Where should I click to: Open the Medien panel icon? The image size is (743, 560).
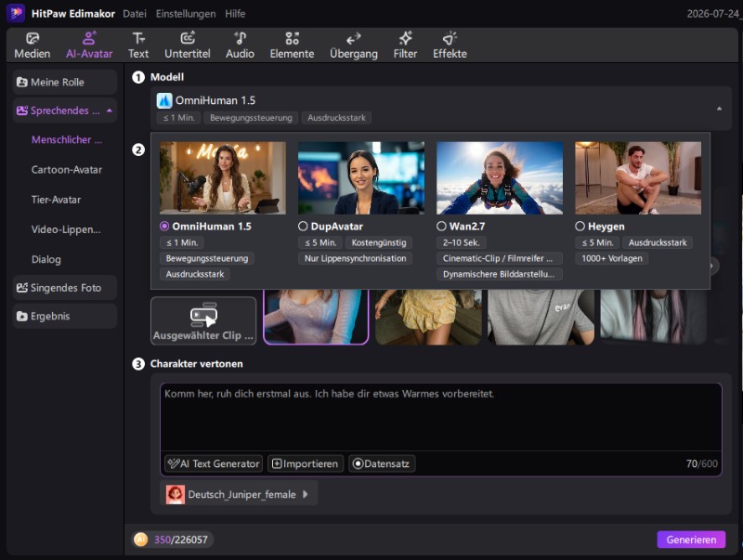coord(33,38)
